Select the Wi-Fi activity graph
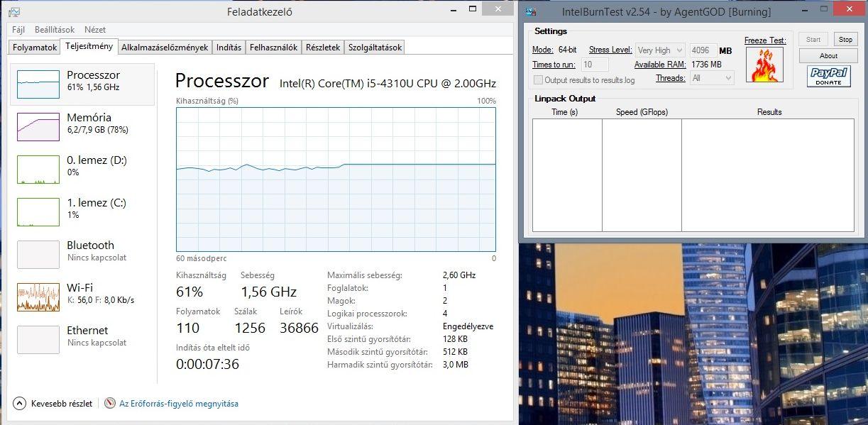This screenshot has width=868, height=425. pyautogui.click(x=38, y=297)
